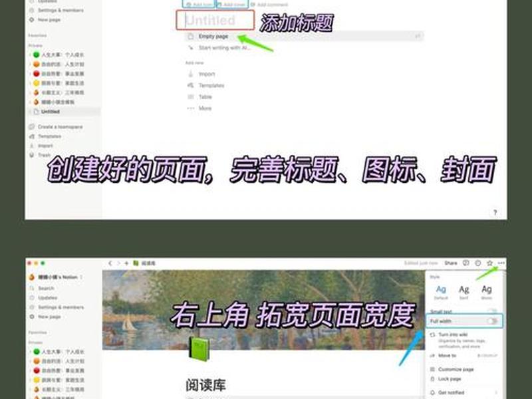Screen dimensions: 532x399
Task: Toggle the Full width switch
Action: 491,321
